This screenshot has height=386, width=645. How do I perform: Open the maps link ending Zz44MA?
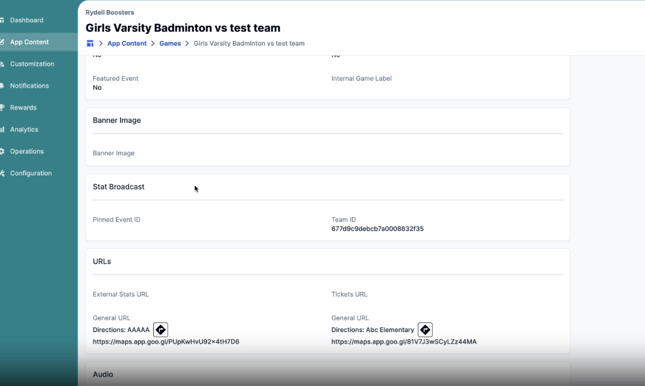[404, 342]
